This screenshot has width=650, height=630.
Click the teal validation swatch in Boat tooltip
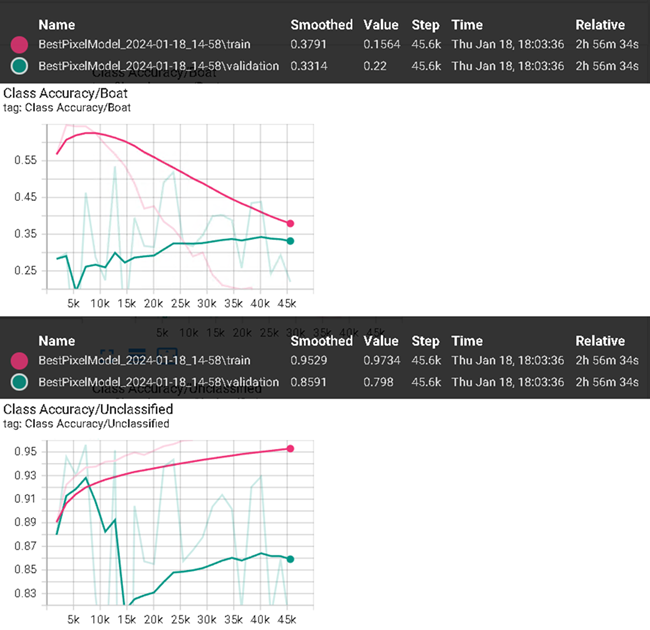click(18, 66)
